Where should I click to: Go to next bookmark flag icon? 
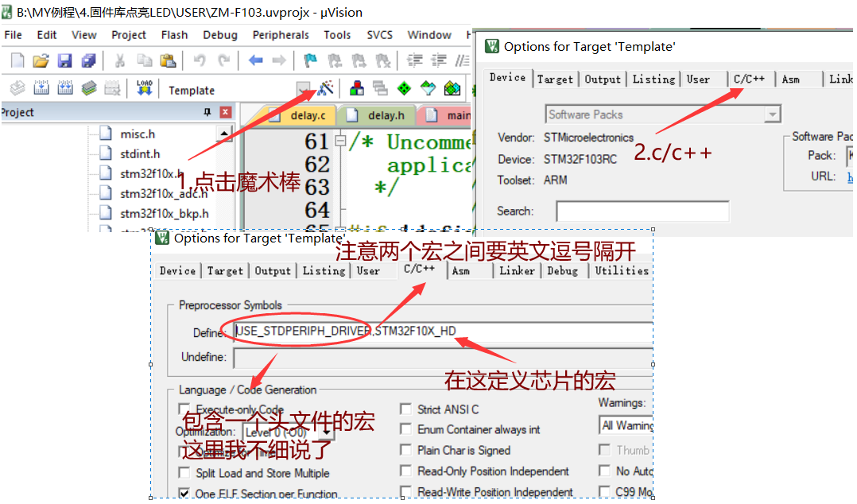(359, 60)
